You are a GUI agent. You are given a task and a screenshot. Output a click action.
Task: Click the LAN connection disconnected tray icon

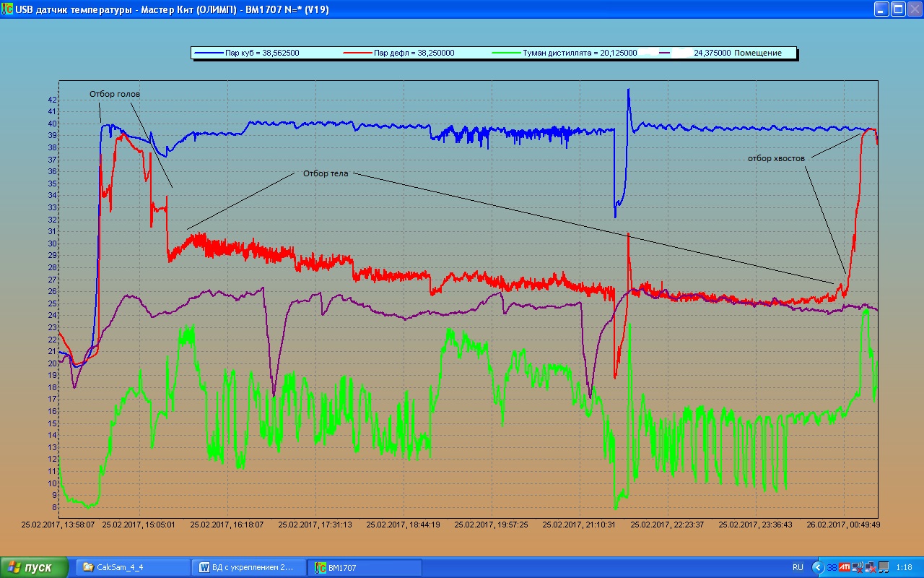click(870, 567)
